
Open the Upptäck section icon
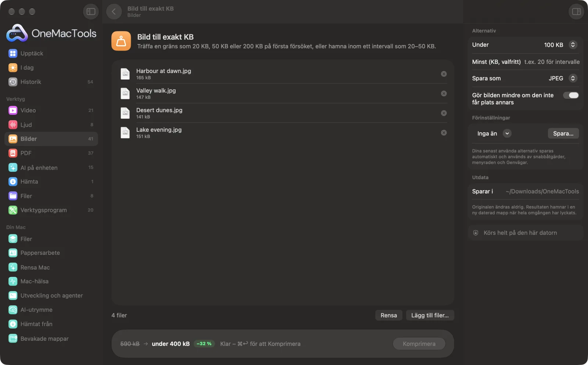pyautogui.click(x=13, y=54)
